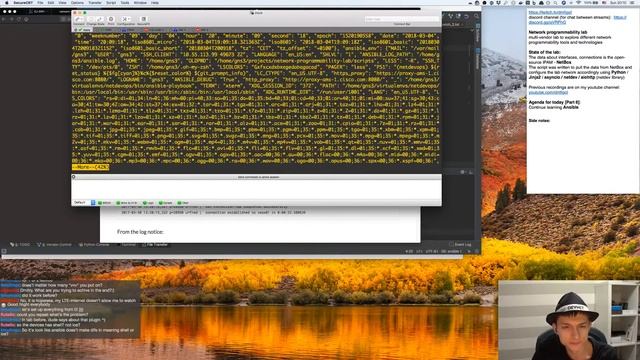Open the Tools menu
Image resolution: width=640 pixels, height=360 pixels.
(125, 2)
